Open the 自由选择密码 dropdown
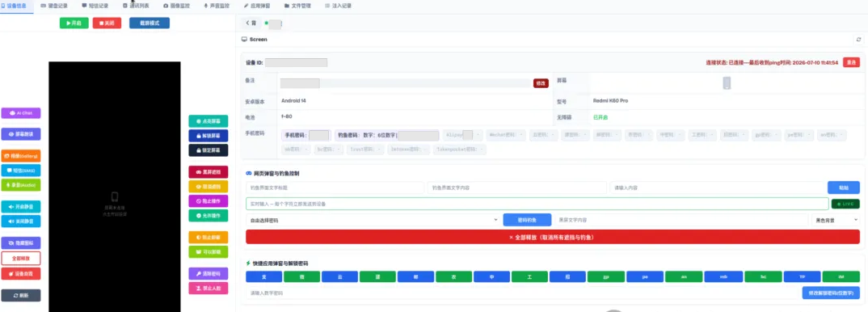This screenshot has height=312, width=868. [373, 220]
